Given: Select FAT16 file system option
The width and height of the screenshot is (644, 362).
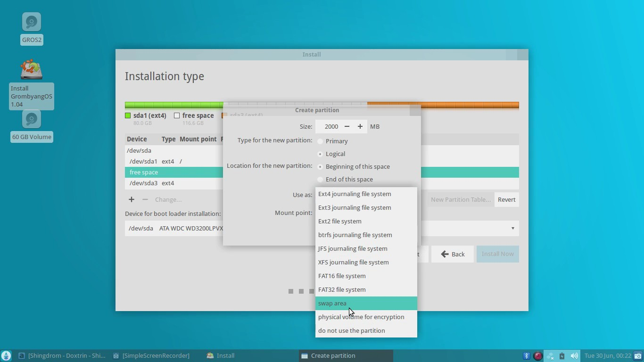Looking at the screenshot, I should (x=366, y=276).
